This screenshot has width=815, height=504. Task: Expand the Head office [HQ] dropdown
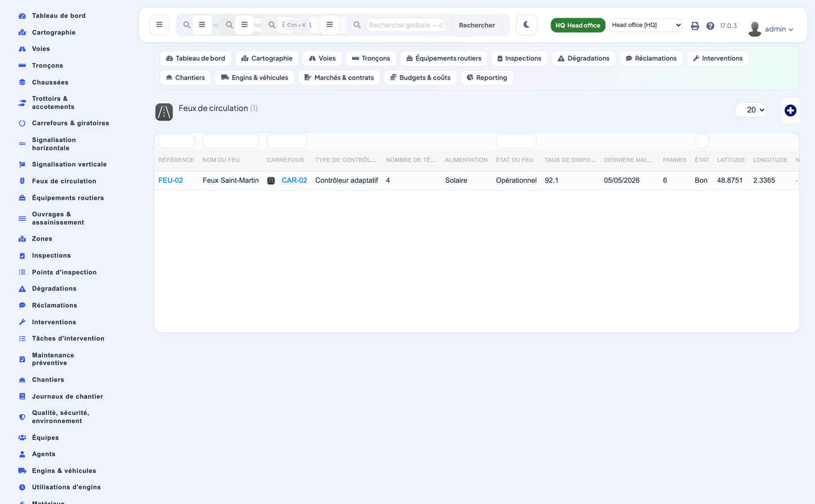(x=646, y=25)
